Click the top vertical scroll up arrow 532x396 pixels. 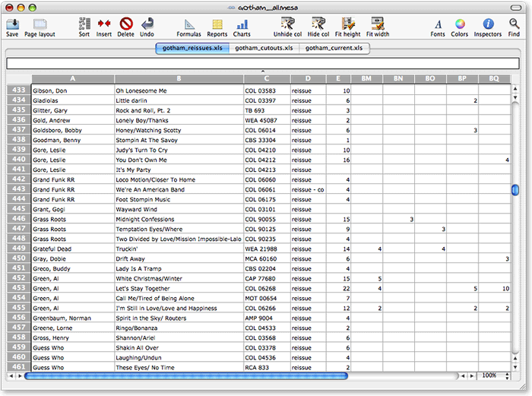pyautogui.click(x=515, y=89)
